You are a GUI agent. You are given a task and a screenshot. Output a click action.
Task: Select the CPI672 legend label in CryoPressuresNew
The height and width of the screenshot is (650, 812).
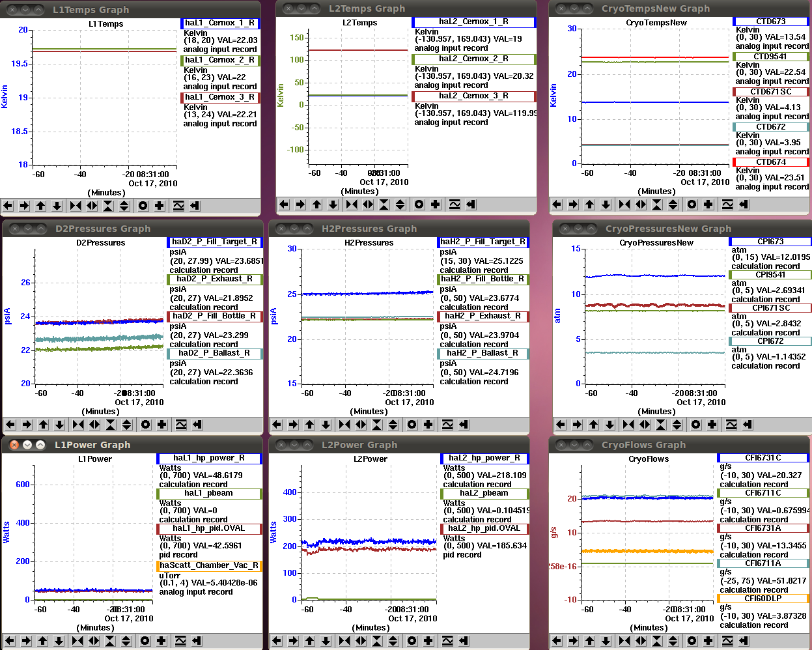(770, 341)
